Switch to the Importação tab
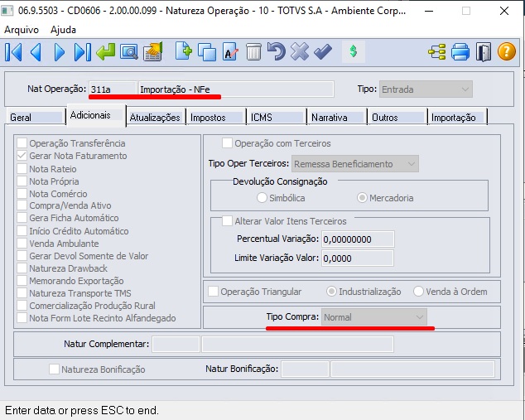Screen dimensions: 525x420 point(457,118)
